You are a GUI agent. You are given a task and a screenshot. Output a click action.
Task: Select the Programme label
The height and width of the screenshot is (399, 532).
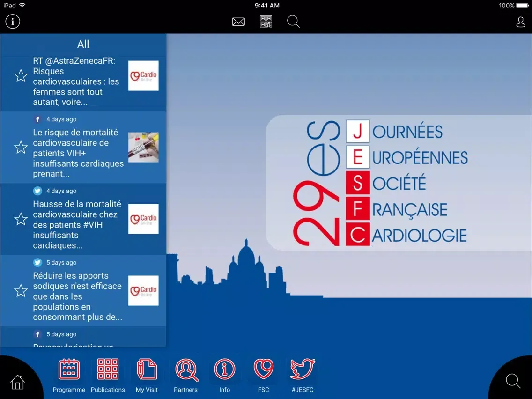(x=69, y=390)
